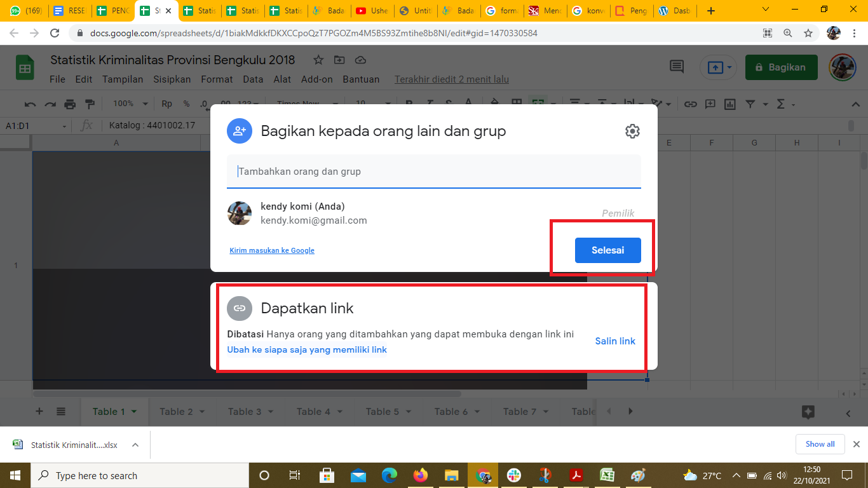Click Ubah ke siapa saja yang memiliki link

point(307,349)
